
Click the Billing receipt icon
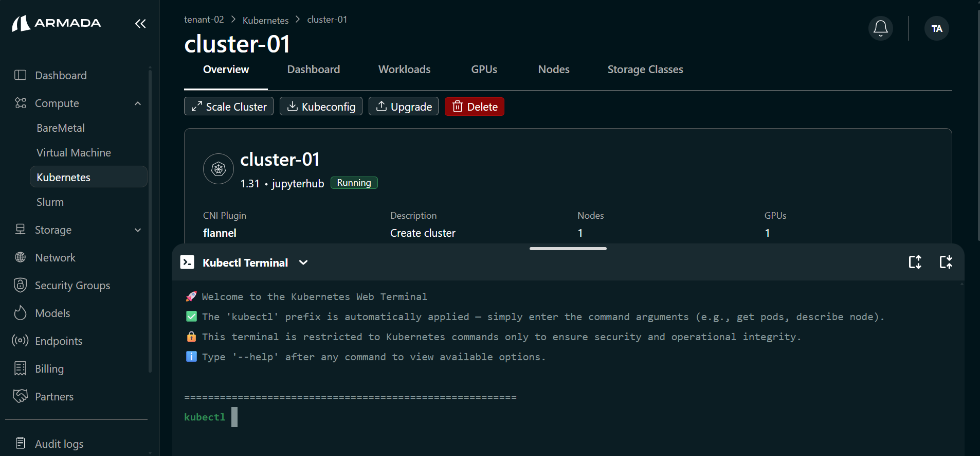[20, 369]
